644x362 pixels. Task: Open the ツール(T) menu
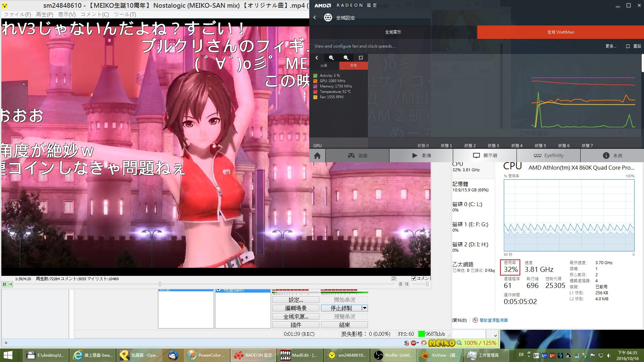[125, 14]
